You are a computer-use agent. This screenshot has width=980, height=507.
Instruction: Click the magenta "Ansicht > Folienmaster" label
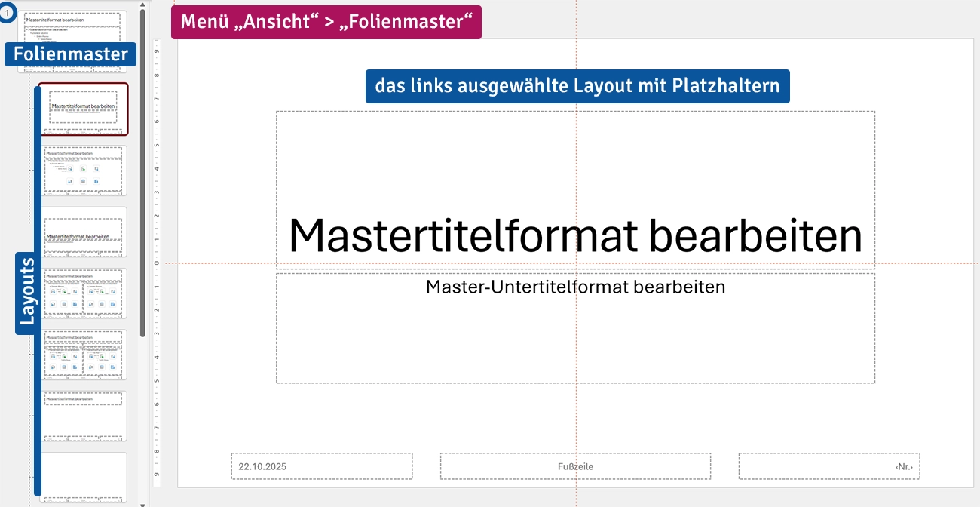pos(326,23)
